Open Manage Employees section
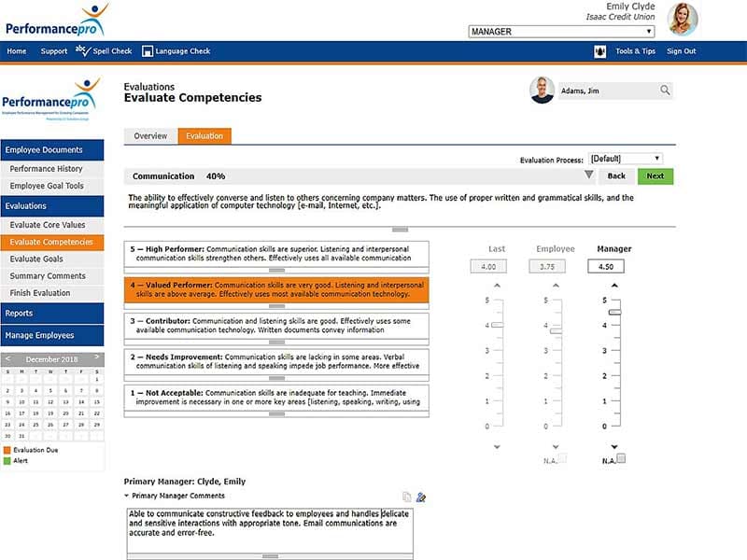Image resolution: width=747 pixels, height=560 pixels. [52, 335]
